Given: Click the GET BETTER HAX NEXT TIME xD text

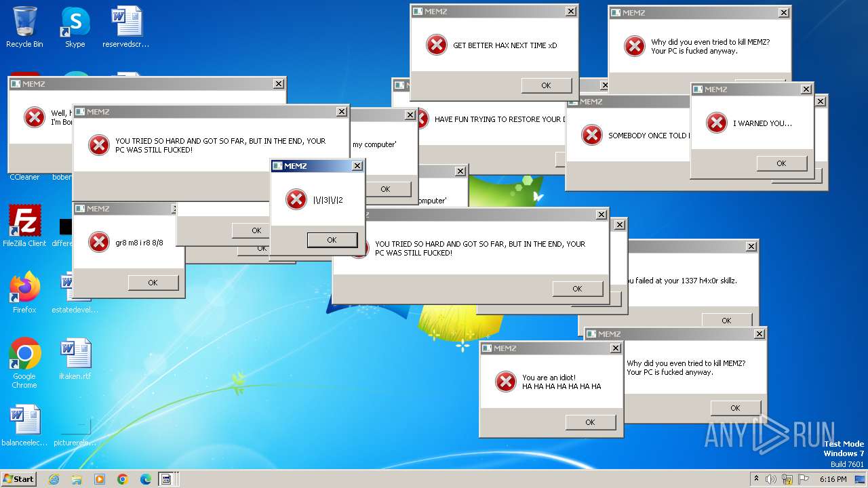Looking at the screenshot, I should coord(505,45).
